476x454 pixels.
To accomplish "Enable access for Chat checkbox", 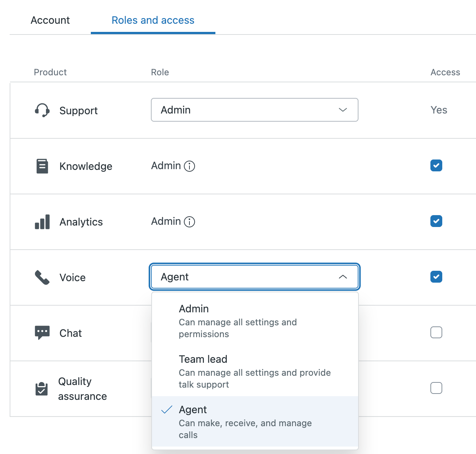I will point(436,332).
